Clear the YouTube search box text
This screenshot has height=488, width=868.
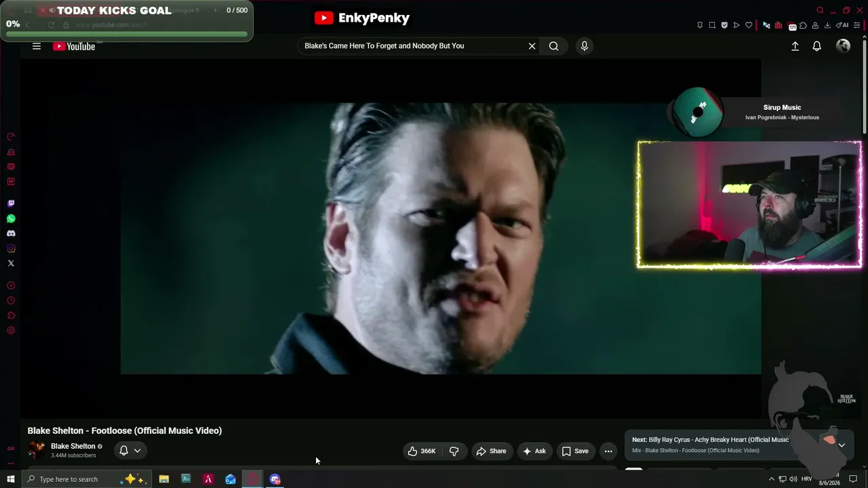532,46
